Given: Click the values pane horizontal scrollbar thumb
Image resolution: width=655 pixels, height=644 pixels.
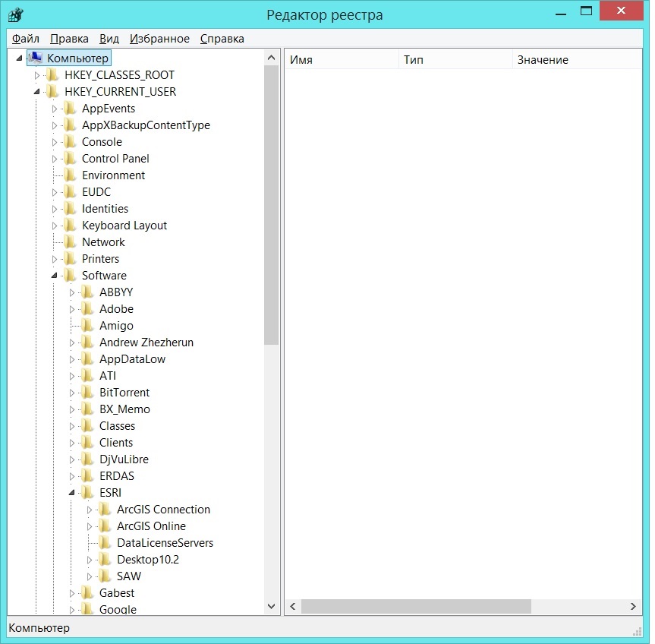Looking at the screenshot, I should (416, 606).
